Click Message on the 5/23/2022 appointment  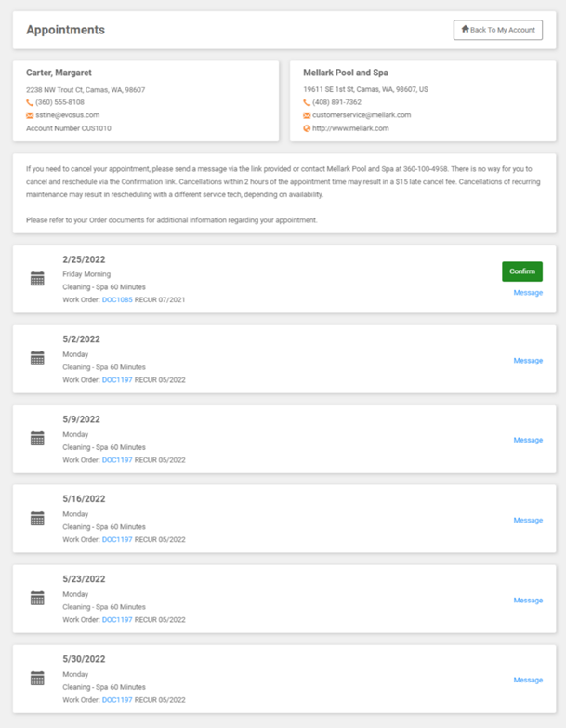click(x=528, y=601)
